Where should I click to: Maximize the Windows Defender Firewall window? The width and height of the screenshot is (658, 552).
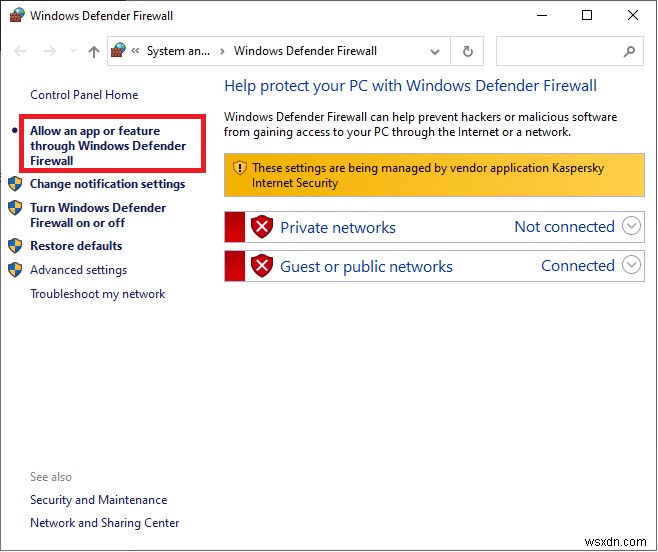pyautogui.click(x=587, y=16)
